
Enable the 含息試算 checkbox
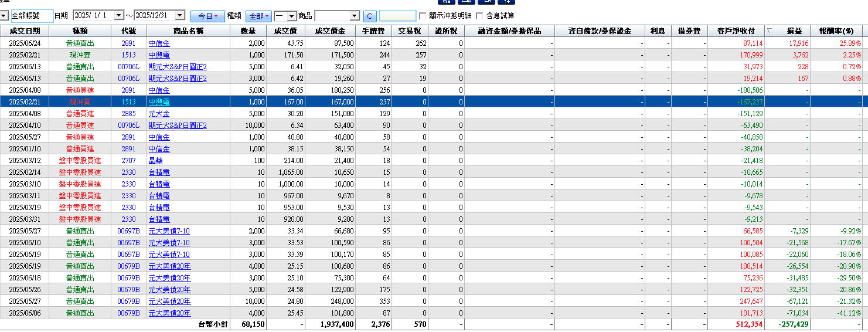pyautogui.click(x=480, y=16)
